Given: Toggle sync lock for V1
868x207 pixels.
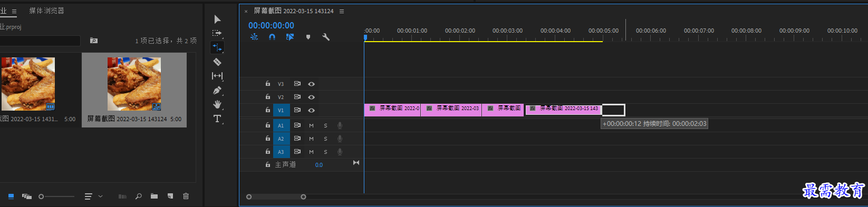Looking at the screenshot, I should 297,110.
